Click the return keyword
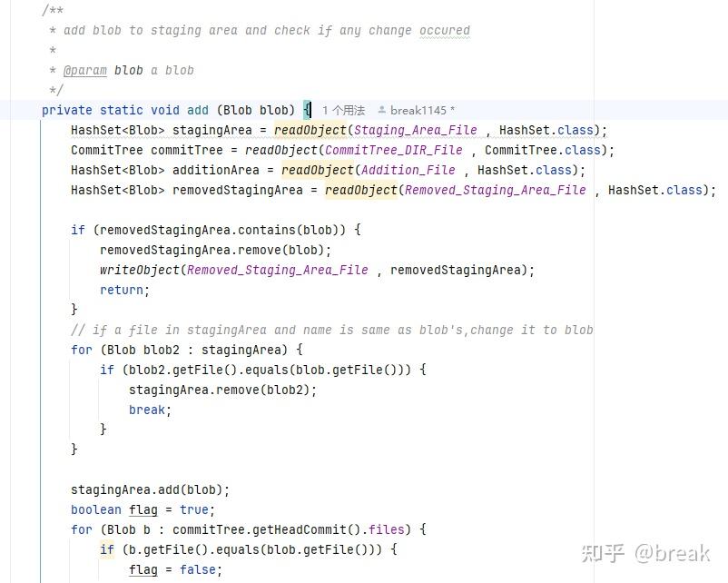The height and width of the screenshot is (583, 728). pyautogui.click(x=121, y=290)
